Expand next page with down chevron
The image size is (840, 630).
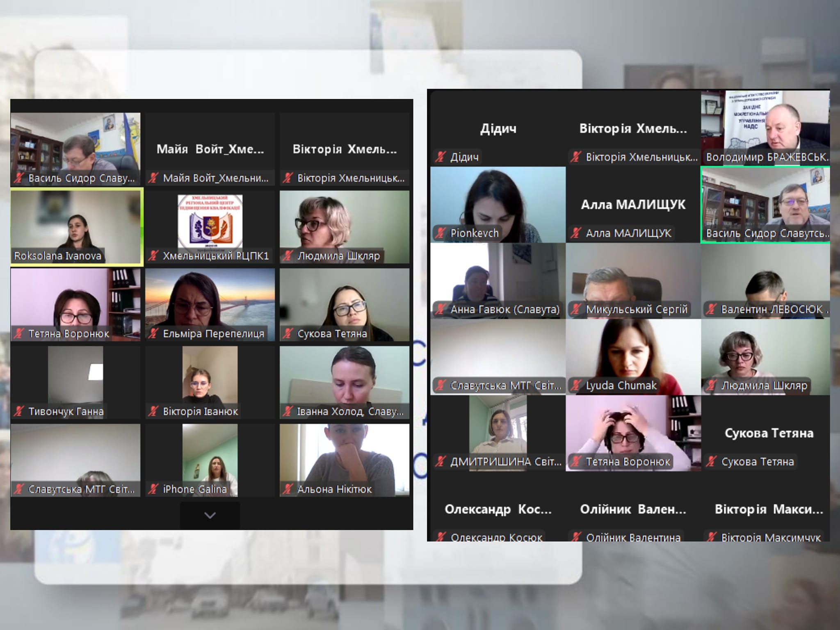click(x=210, y=516)
